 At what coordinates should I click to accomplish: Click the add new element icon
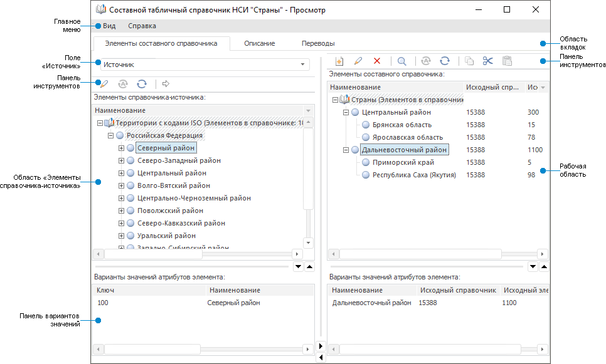click(x=339, y=61)
